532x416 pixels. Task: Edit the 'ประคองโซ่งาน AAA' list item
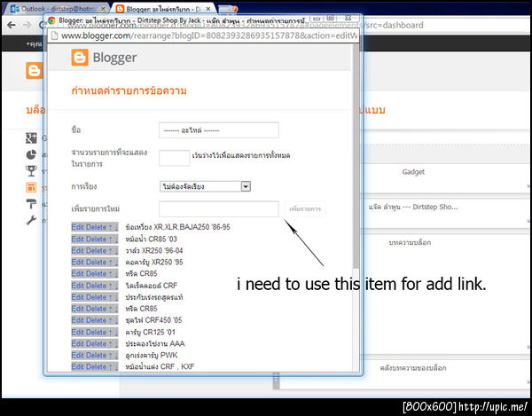coord(78,344)
